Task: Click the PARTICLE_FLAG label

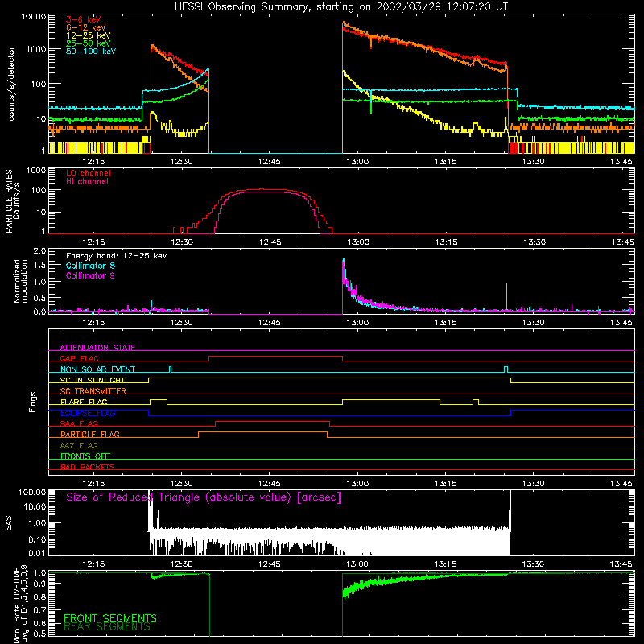Action: (x=90, y=434)
